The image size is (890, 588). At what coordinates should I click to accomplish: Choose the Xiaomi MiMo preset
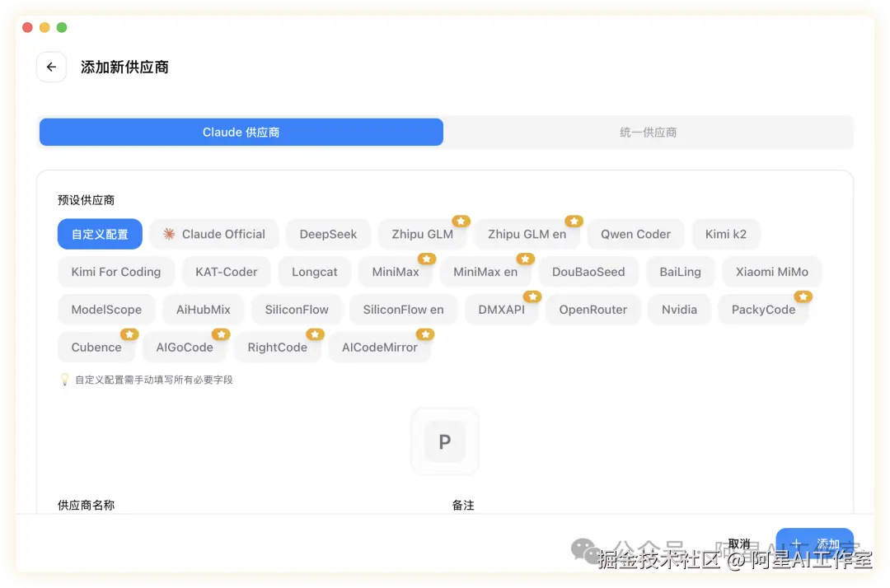772,272
